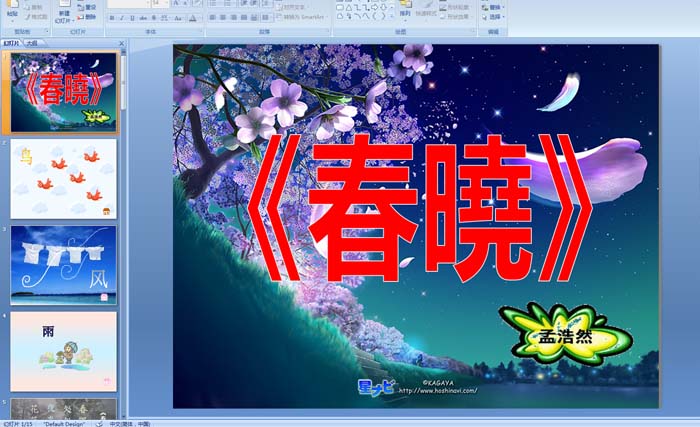This screenshot has height=427, width=700.
Task: Toggle Strikethrough formatting
Action: [143, 18]
